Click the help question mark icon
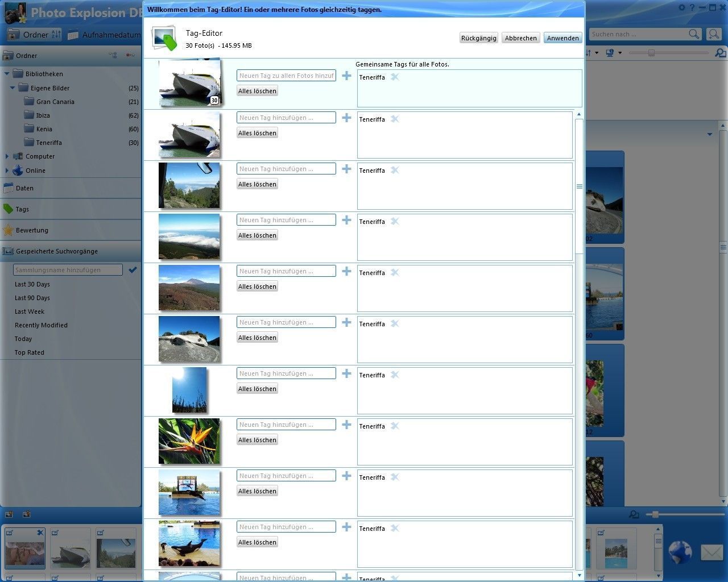Viewport: 728px width, 582px height. [692, 8]
